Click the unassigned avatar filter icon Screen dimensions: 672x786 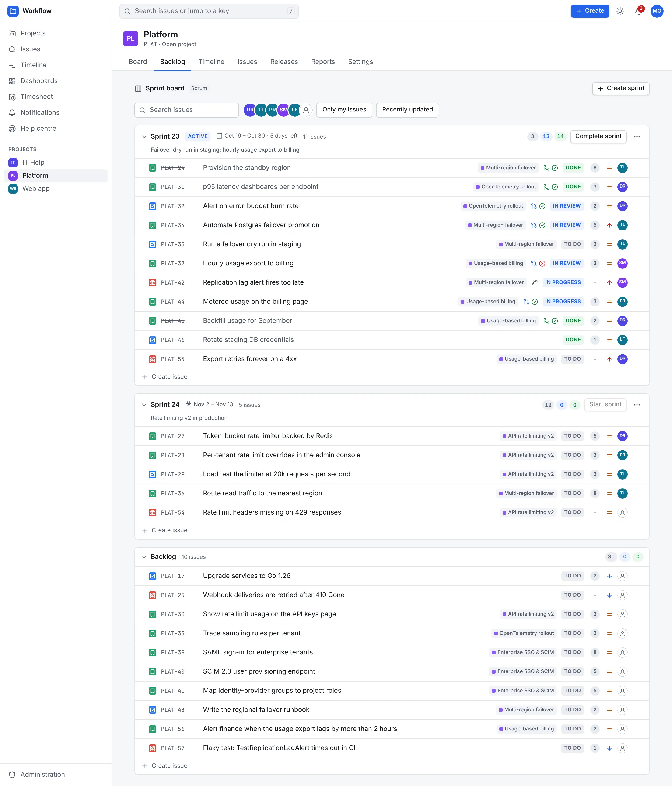(x=306, y=110)
